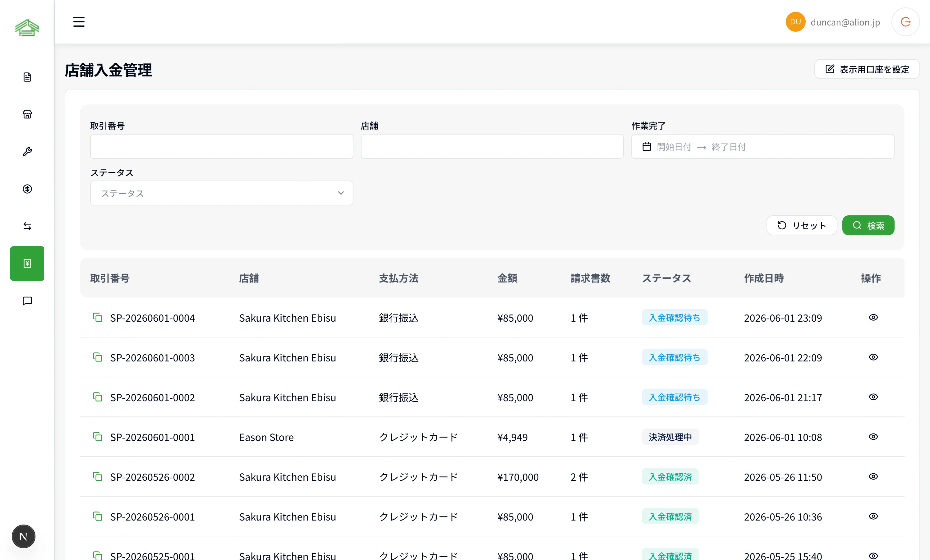The width and height of the screenshot is (930, 560).
Task: Copy transaction number SP-20260526-0002
Action: click(98, 477)
